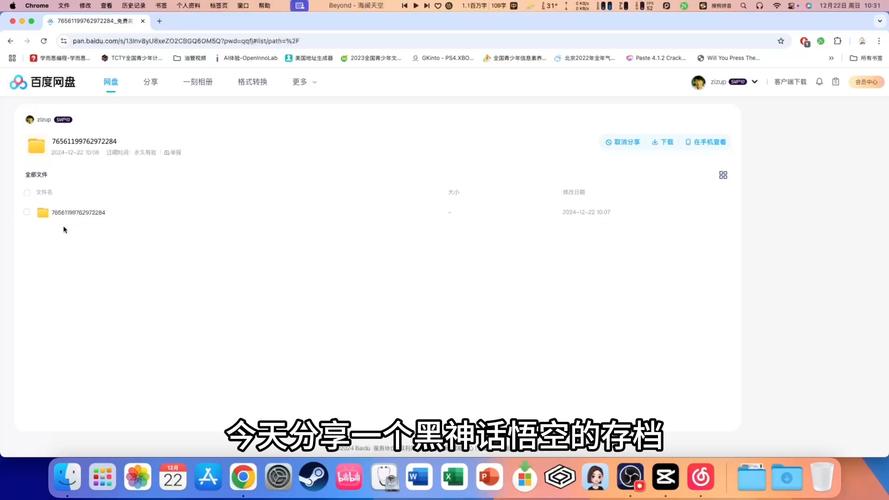Sort by the 修改日期 column header

coord(574,192)
